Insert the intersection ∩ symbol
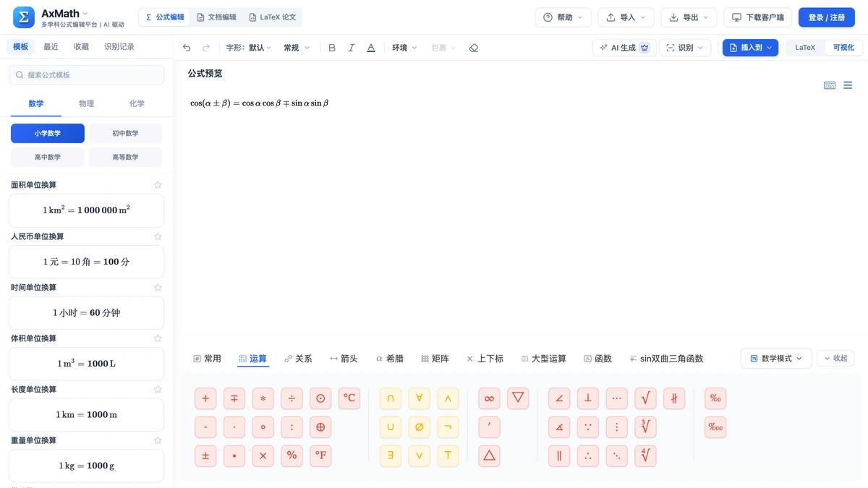The width and height of the screenshot is (868, 488). 391,398
